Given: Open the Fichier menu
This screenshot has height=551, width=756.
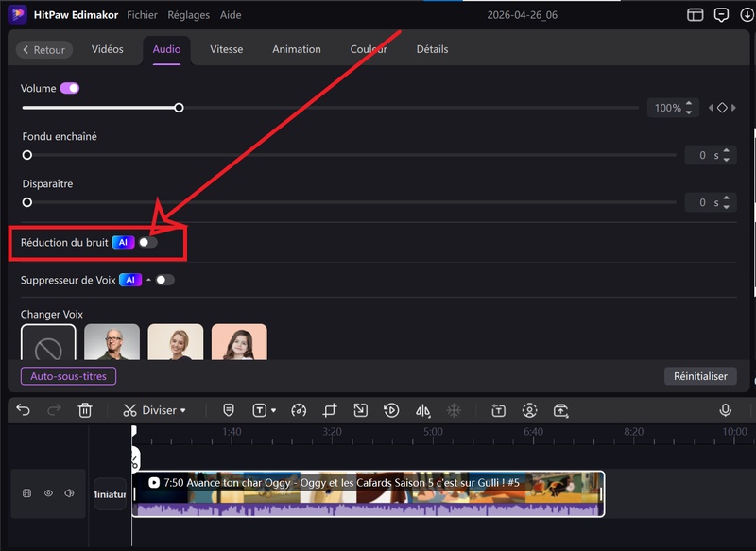Looking at the screenshot, I should [143, 15].
